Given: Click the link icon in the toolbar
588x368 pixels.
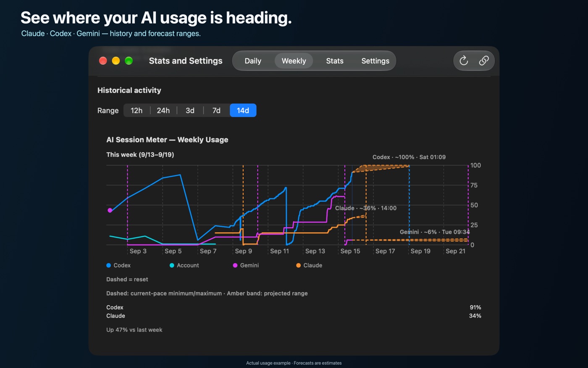Looking at the screenshot, I should tap(484, 61).
